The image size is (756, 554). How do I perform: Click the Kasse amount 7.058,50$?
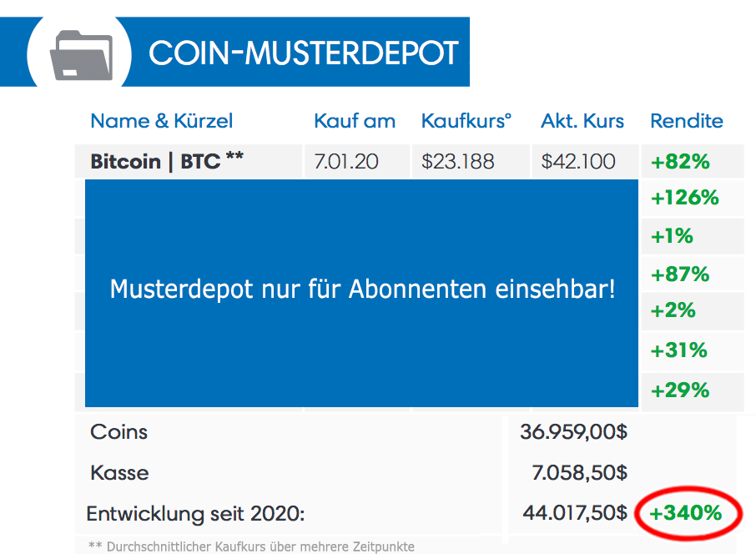point(579,472)
